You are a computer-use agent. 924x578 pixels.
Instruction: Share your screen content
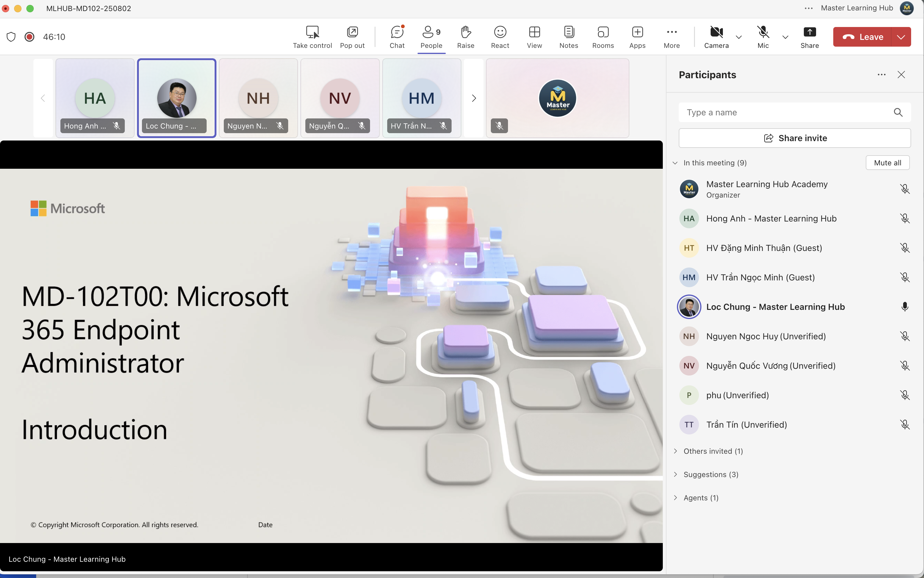810,37
